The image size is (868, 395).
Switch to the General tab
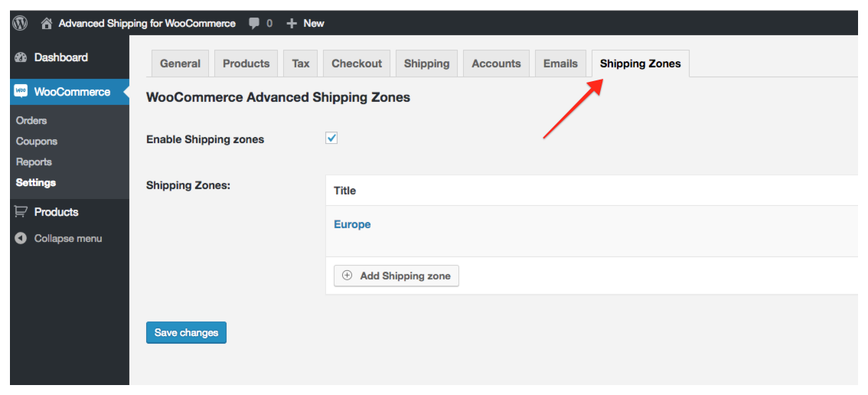tap(180, 64)
